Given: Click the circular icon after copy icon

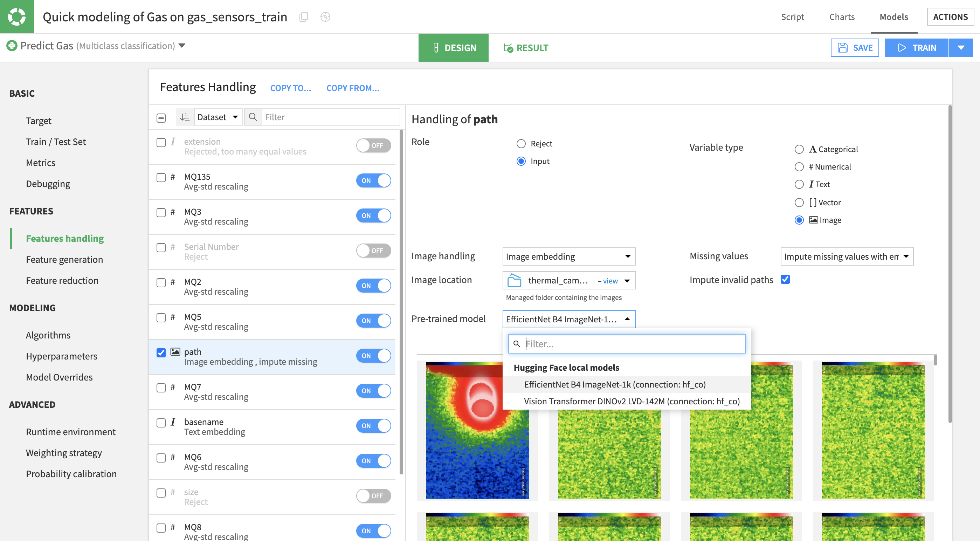Looking at the screenshot, I should tap(325, 17).
